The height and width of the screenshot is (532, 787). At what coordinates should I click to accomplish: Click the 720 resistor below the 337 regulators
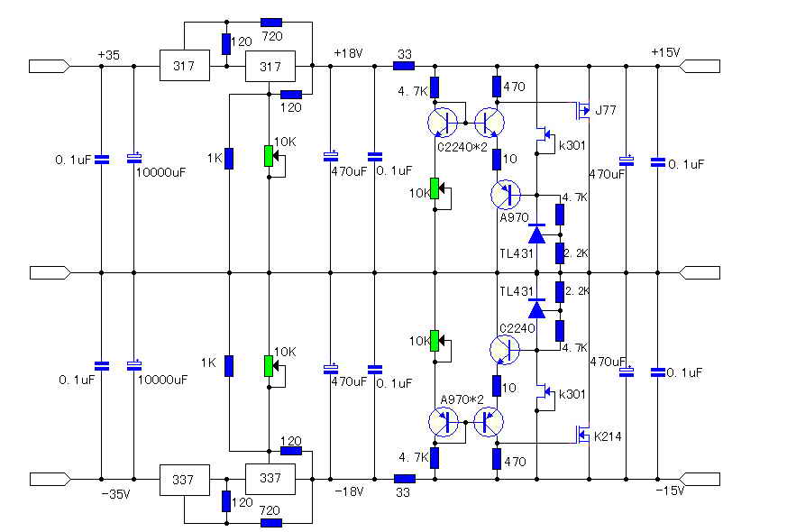(271, 523)
